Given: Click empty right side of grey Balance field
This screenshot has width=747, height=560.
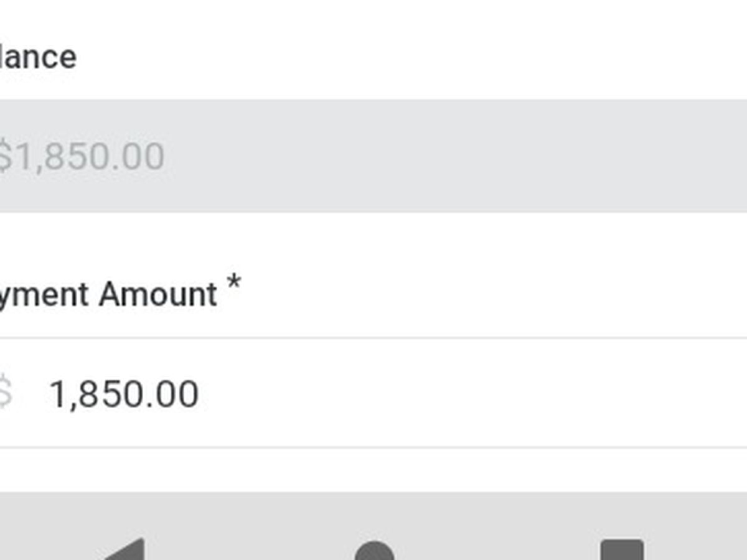Looking at the screenshot, I should pos(560,156).
